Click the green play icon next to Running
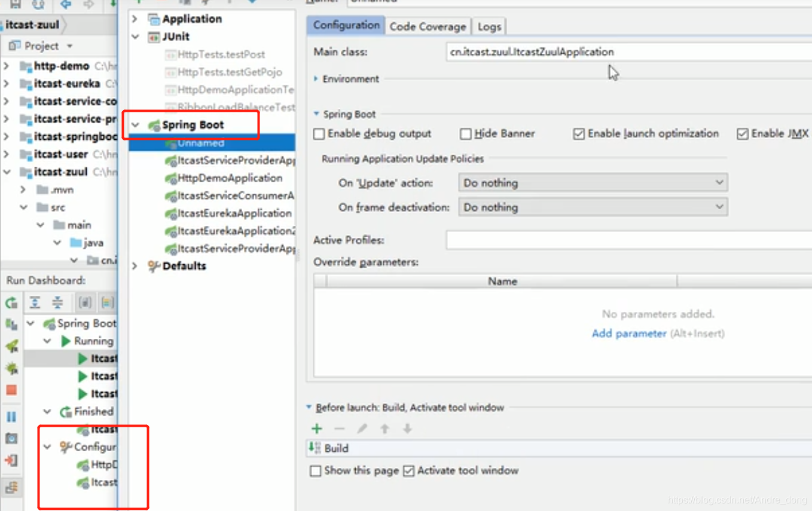The width and height of the screenshot is (812, 511). pos(66,341)
